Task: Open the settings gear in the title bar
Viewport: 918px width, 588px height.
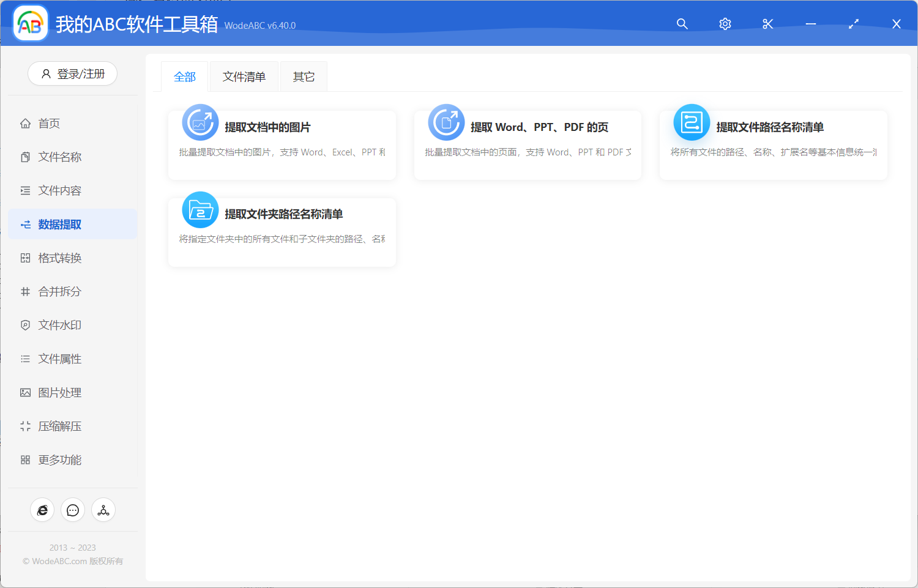Action: tap(725, 24)
